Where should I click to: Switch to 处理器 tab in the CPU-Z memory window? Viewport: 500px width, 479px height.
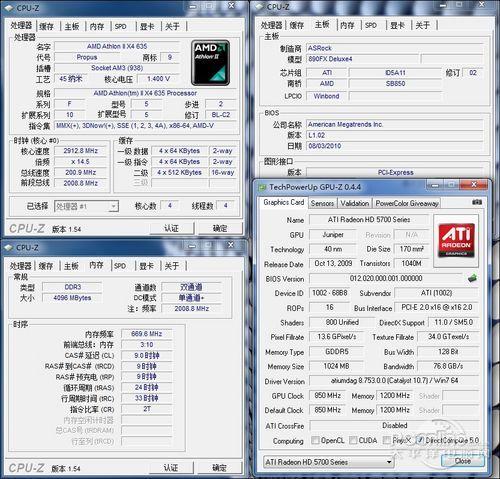21,266
